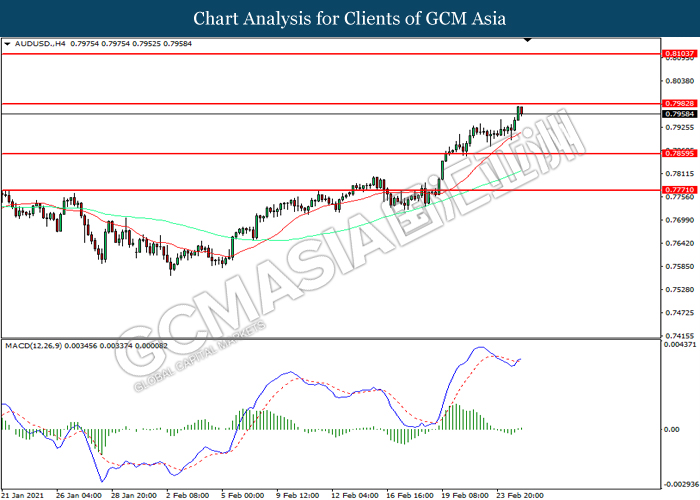Viewport: 700px width, 500px height.
Task: Click the latest candlestick near 0.79584
Action: click(521, 111)
